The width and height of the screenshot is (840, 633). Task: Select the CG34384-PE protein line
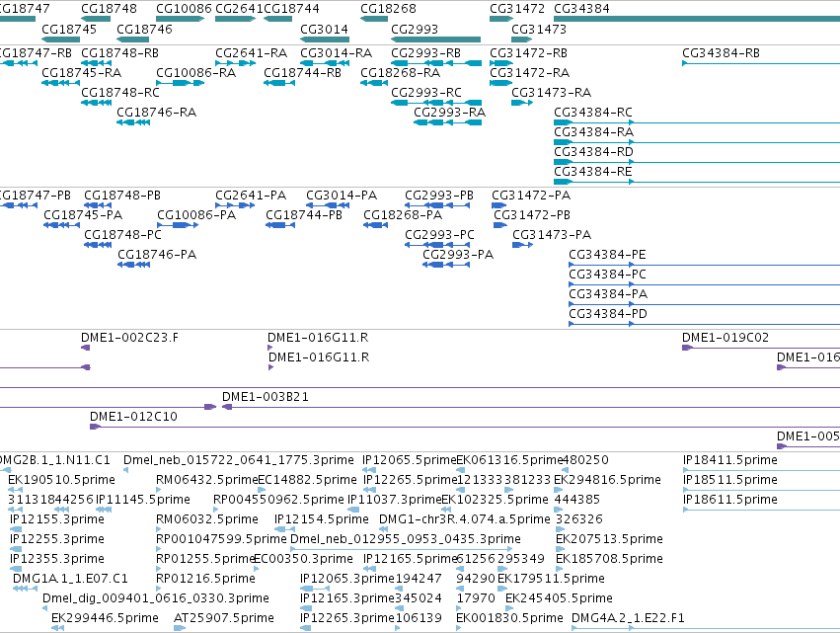(x=705, y=265)
